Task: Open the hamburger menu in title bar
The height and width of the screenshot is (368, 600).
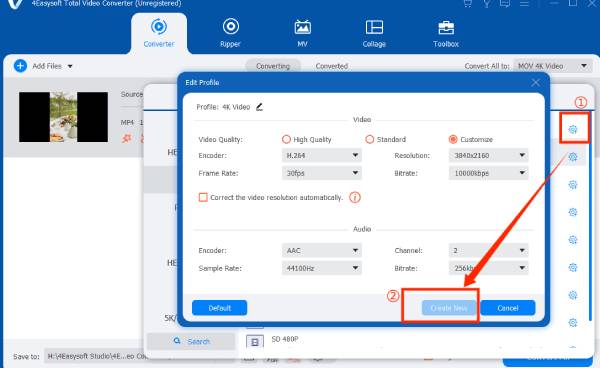Action: point(524,3)
